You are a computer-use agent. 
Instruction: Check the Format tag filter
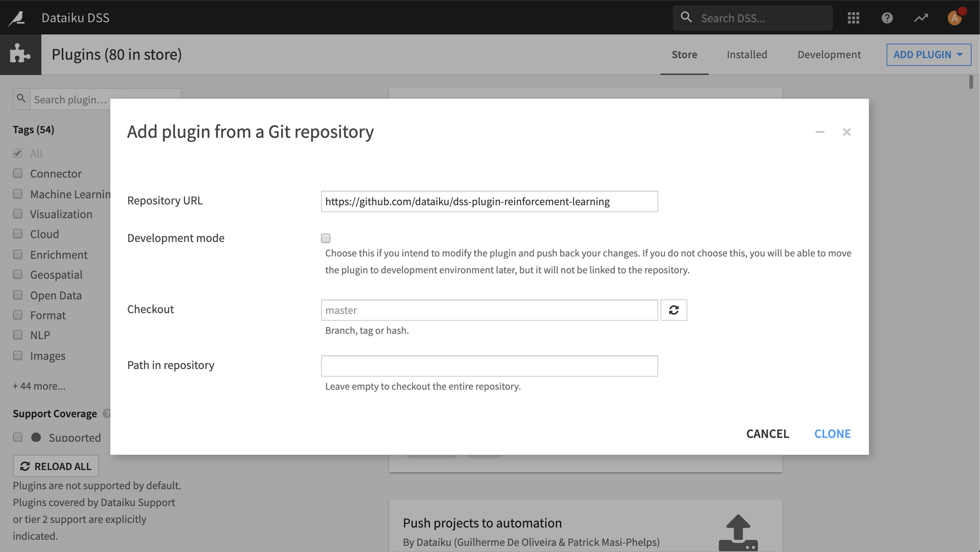click(18, 315)
